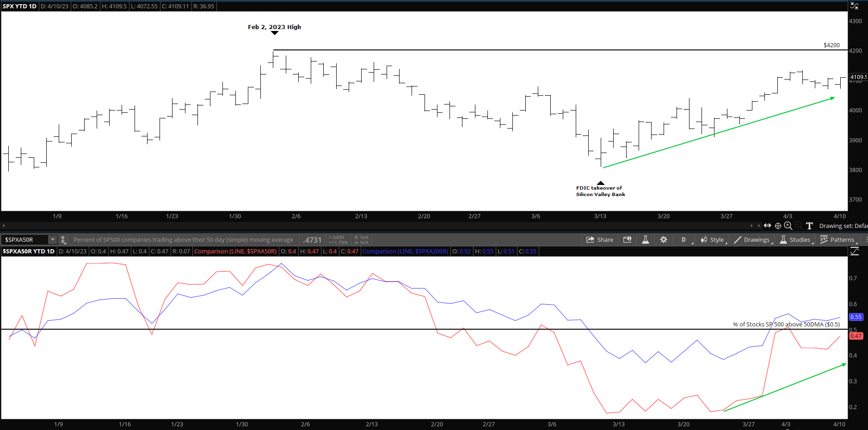868x430 pixels.
Task: Click the $4200 price level label
Action: pos(831,45)
